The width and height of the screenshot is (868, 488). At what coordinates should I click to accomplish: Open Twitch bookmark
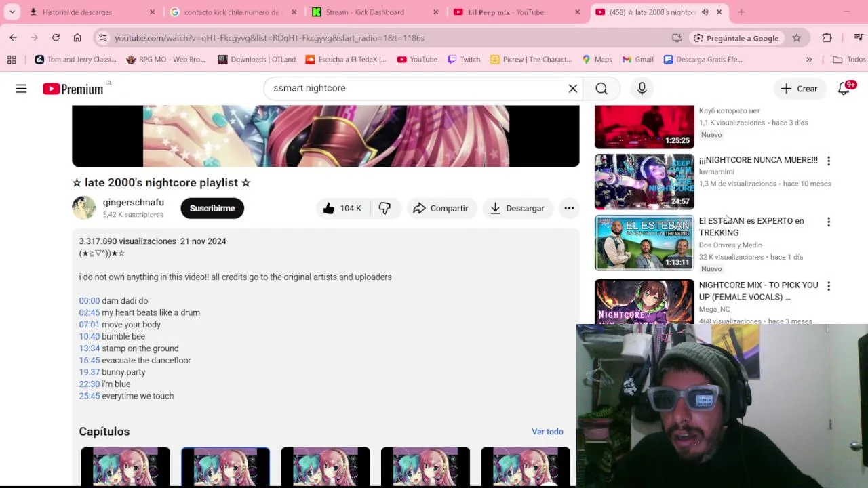coord(464,60)
